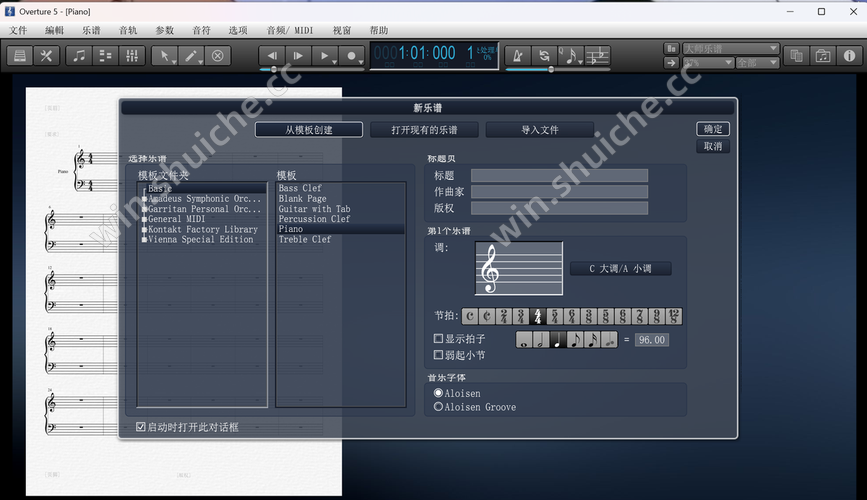
Task: Click the metronome icon in toolbar
Action: [518, 56]
